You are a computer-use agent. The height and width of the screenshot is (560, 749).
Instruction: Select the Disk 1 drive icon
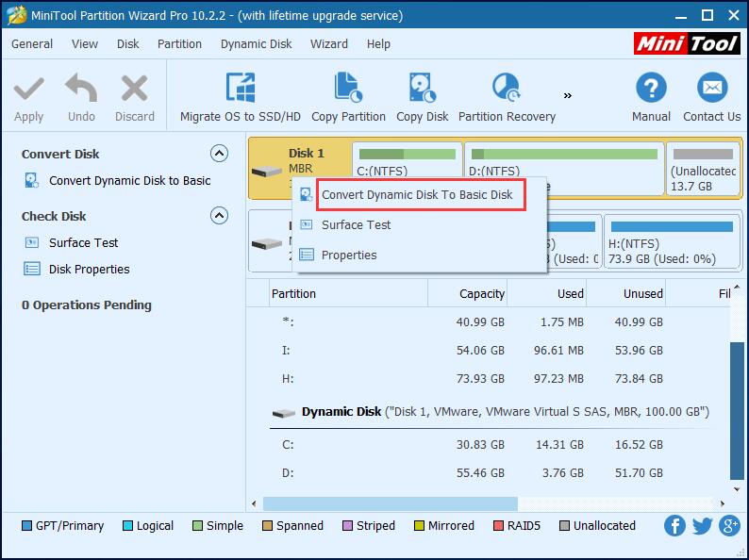[x=267, y=171]
